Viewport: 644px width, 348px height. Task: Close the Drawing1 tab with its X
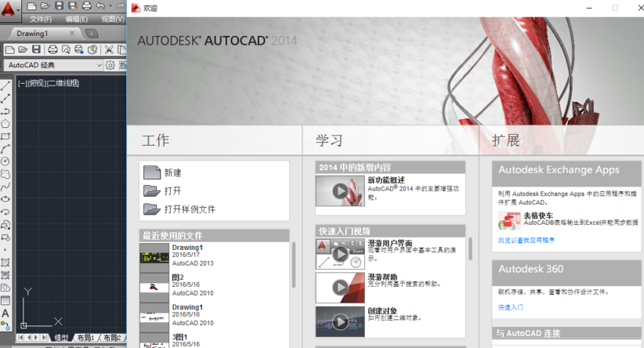coord(72,33)
